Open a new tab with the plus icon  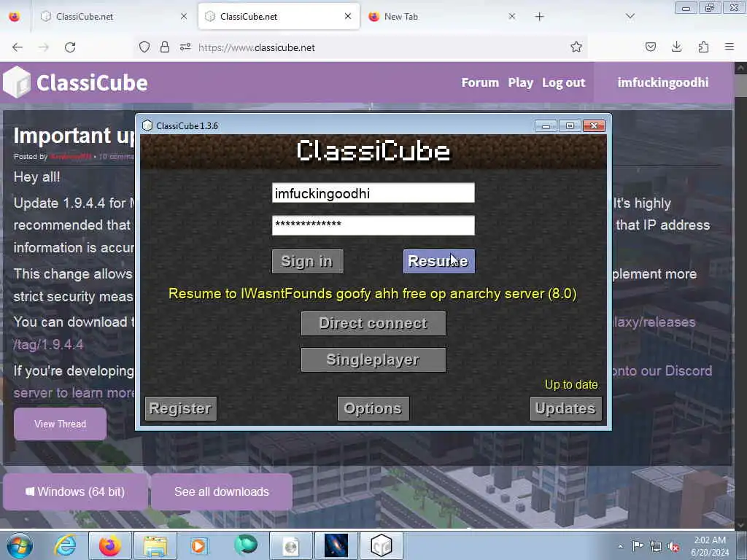pyautogui.click(x=539, y=17)
